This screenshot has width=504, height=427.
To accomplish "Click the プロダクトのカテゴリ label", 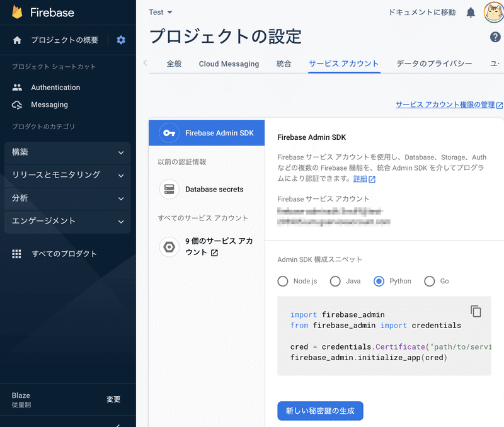I will (x=43, y=127).
